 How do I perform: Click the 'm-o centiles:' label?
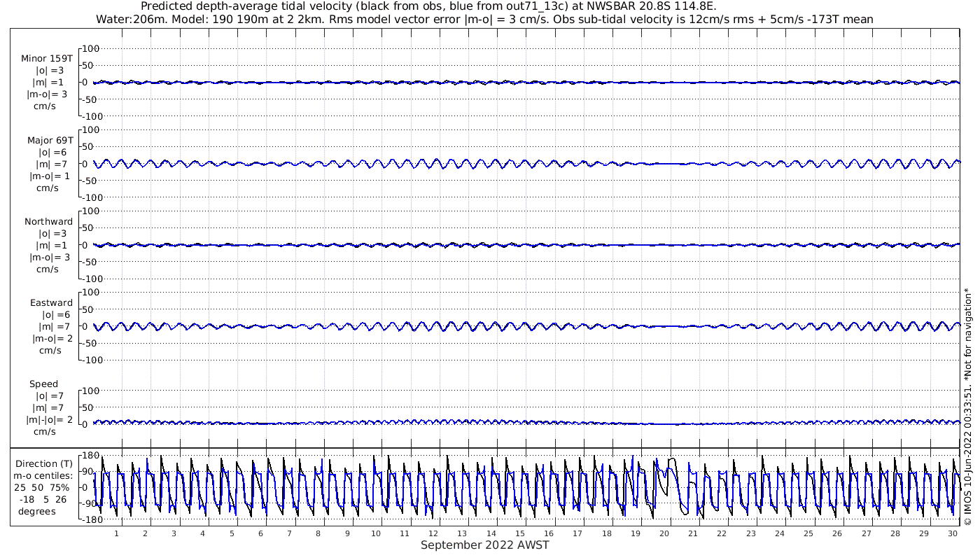coord(43,475)
